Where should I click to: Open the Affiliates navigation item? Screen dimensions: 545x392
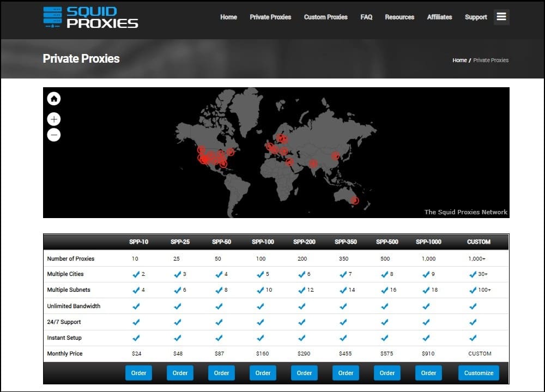click(439, 17)
